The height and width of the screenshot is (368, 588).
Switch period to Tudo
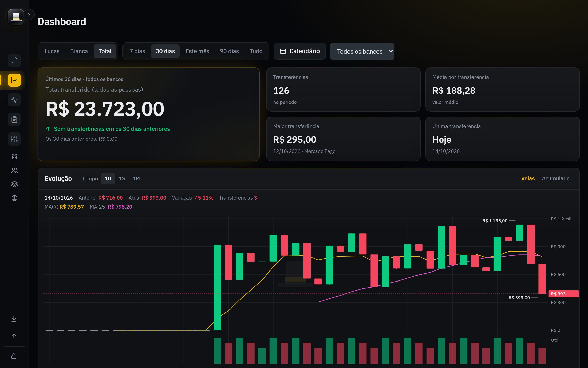(256, 51)
